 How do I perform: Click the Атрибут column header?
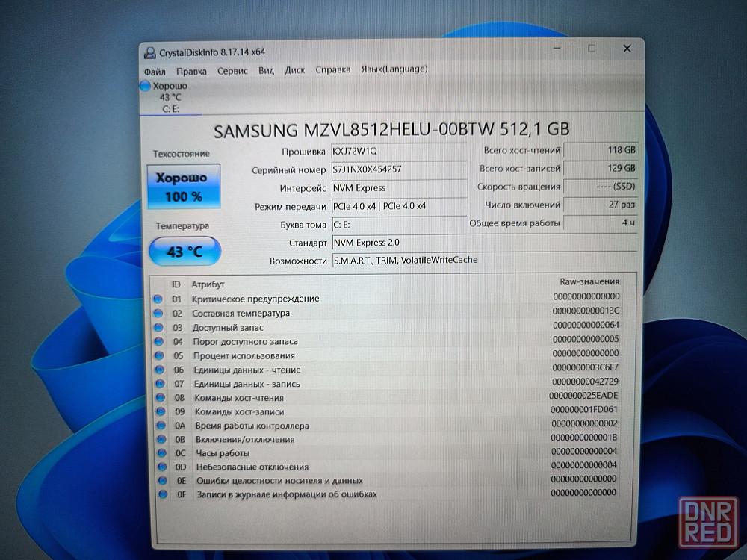coord(208,284)
